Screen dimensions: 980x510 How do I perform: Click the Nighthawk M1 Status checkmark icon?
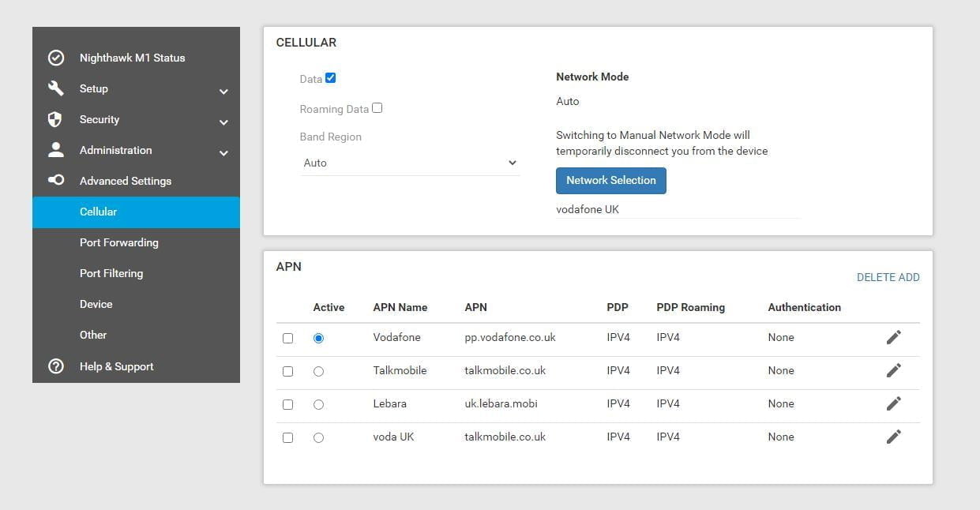pyautogui.click(x=56, y=58)
